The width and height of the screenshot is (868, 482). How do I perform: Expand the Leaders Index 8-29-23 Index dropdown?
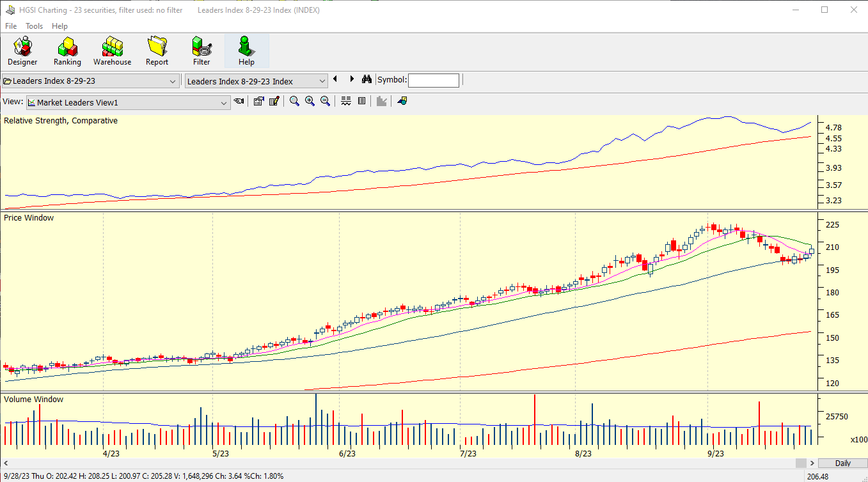click(322, 81)
